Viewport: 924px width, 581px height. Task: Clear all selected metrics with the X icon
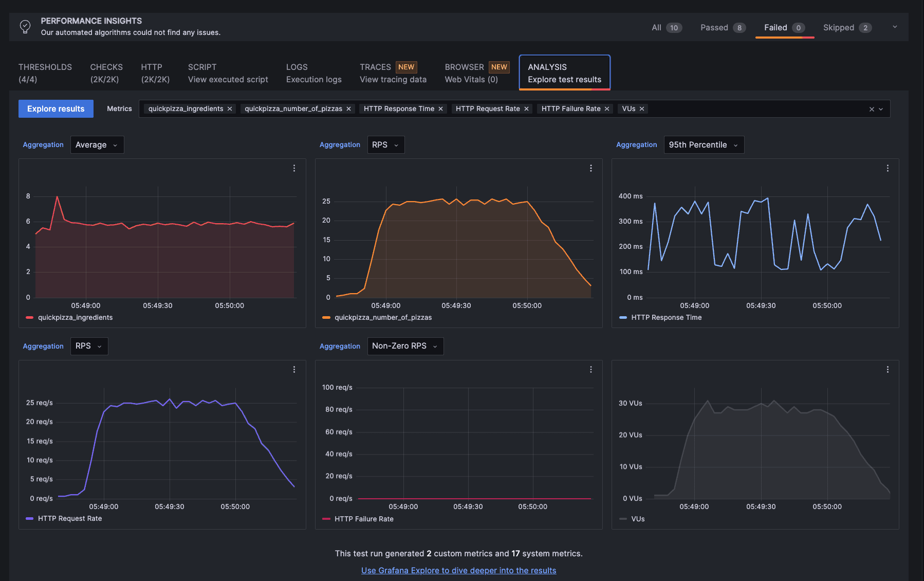tap(872, 108)
